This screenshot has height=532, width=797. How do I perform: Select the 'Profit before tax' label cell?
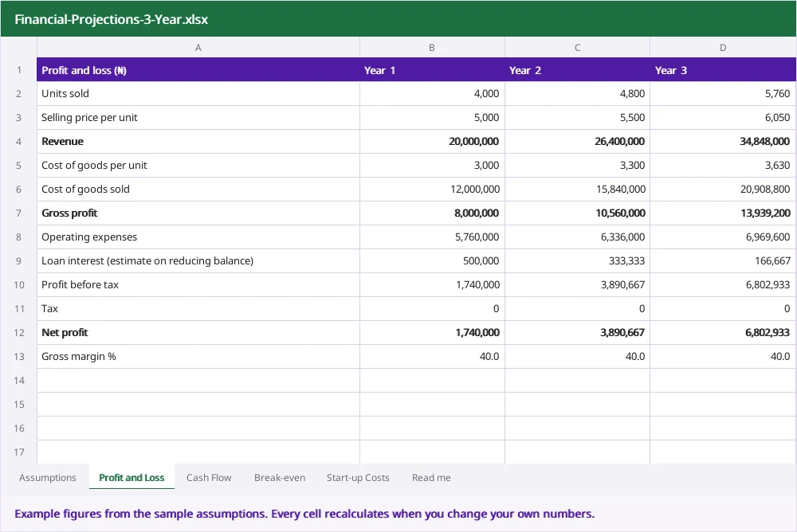click(198, 284)
